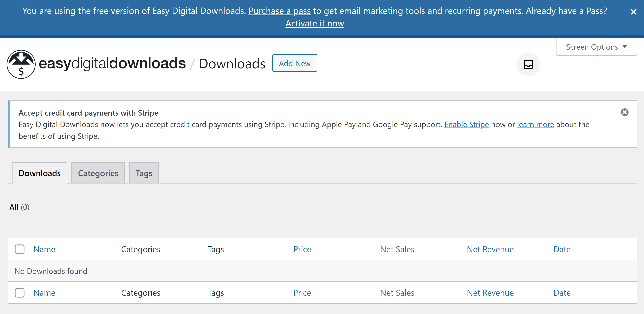The width and height of the screenshot is (644, 314).
Task: Open the learn more link about Stripe
Action: point(535,124)
